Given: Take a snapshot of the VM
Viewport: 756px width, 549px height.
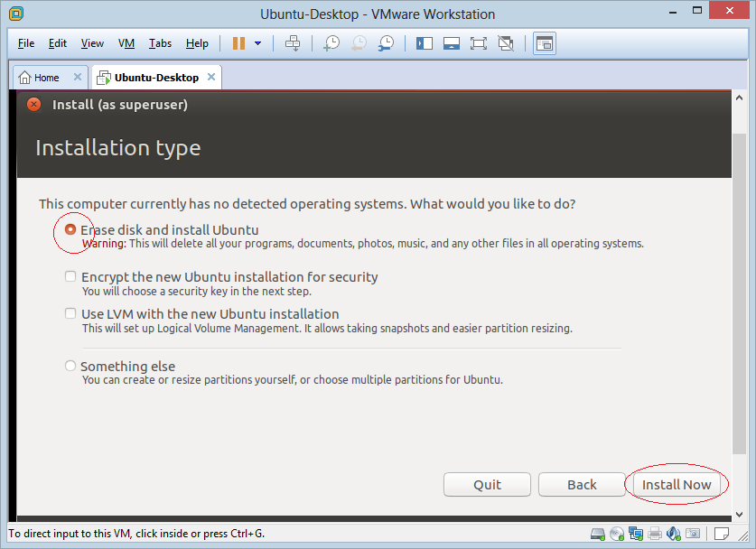Looking at the screenshot, I should tap(331, 43).
